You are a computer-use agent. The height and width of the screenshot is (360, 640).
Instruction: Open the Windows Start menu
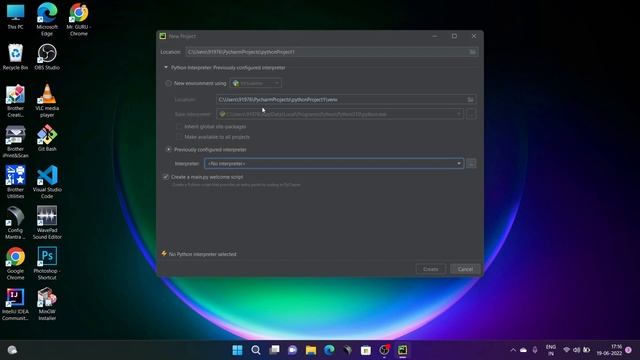point(237,350)
